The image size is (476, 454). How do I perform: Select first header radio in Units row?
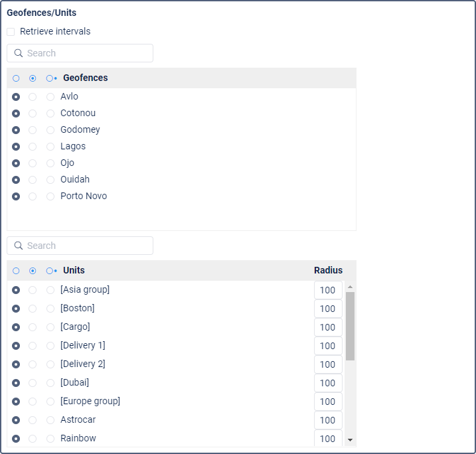[x=16, y=271]
